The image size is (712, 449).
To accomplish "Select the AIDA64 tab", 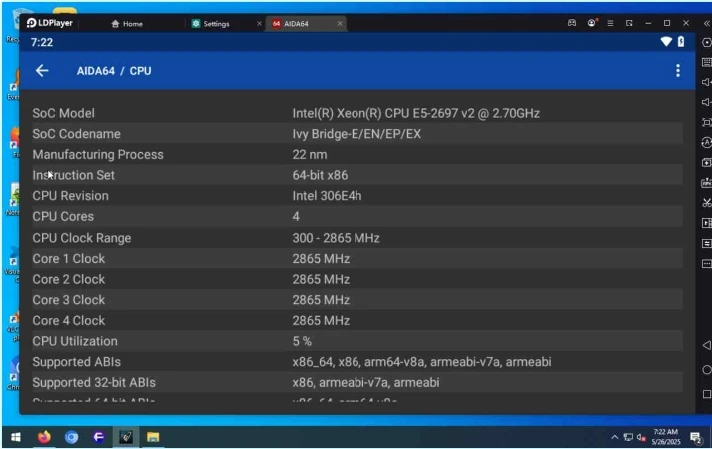I will 291,24.
